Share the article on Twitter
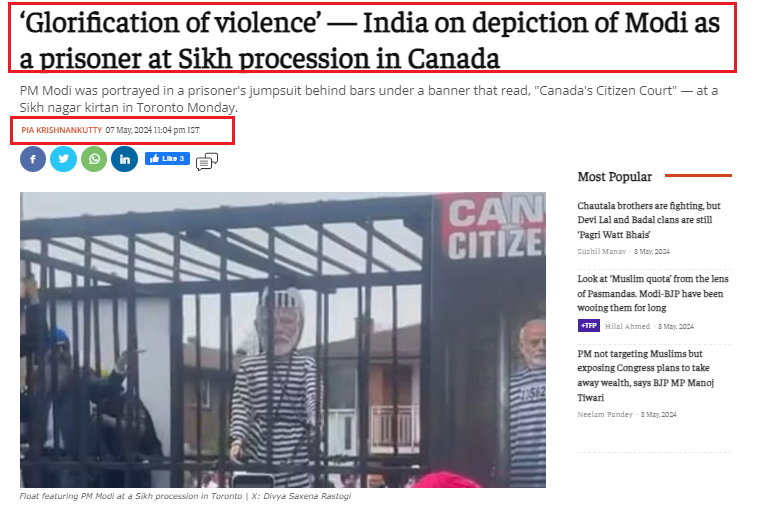The width and height of the screenshot is (760, 505). (x=63, y=159)
